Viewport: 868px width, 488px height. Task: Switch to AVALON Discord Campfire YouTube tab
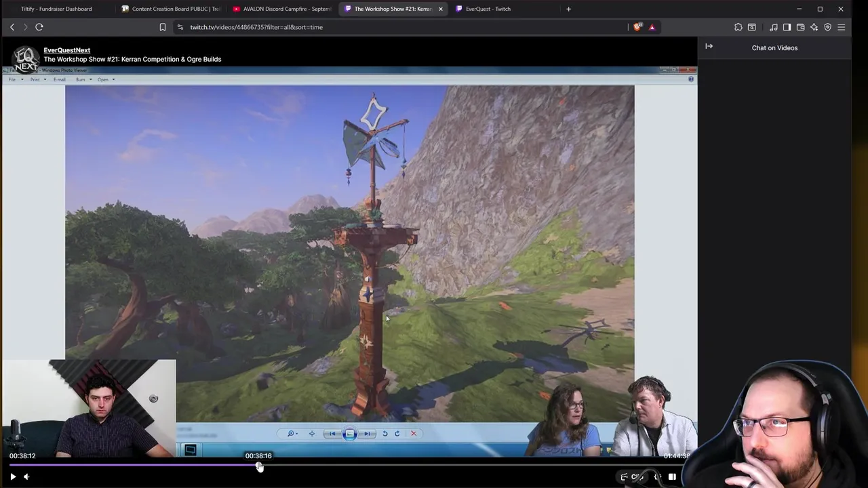tap(281, 9)
